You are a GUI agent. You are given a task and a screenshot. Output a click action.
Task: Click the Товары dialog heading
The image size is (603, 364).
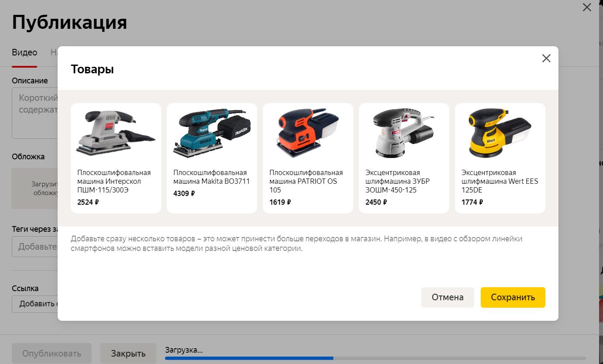click(93, 69)
